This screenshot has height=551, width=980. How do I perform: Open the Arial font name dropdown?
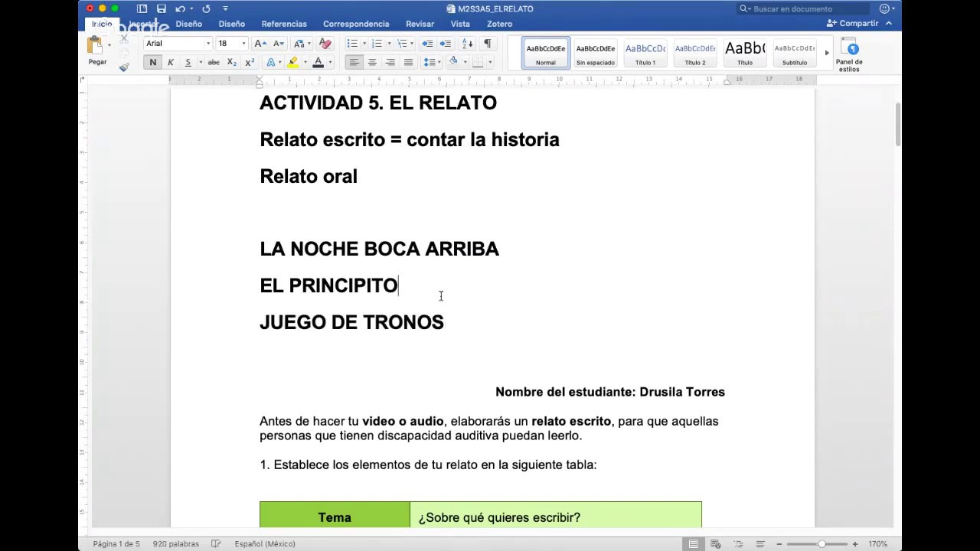click(207, 44)
